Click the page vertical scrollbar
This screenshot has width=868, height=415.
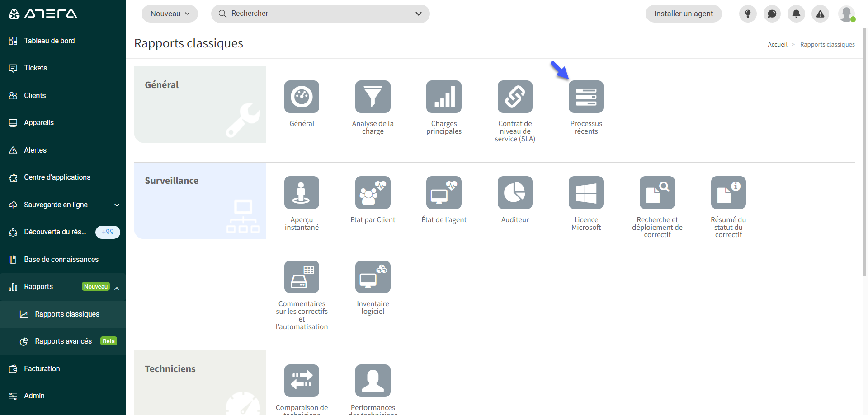[864, 151]
